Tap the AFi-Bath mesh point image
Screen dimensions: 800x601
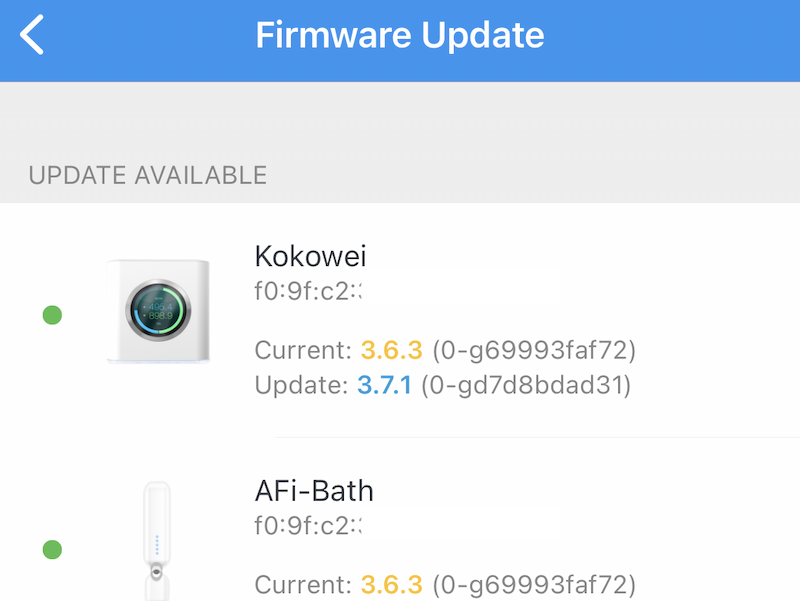pos(154,541)
